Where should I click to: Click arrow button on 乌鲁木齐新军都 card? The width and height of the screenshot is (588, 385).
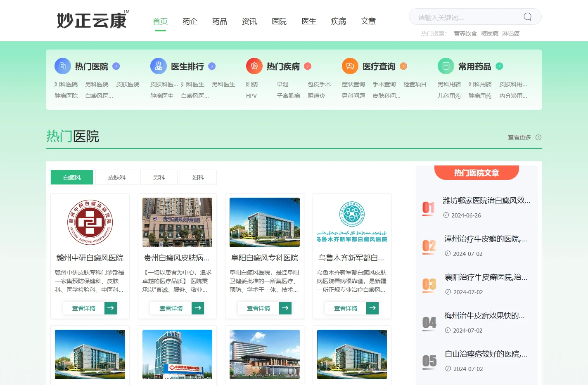[x=372, y=308]
